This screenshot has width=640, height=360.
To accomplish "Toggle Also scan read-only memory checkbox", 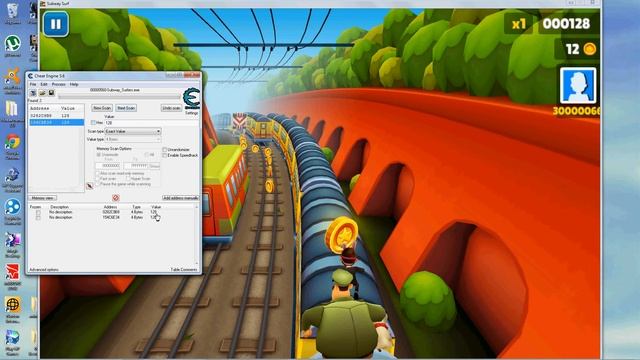I will coord(98,173).
